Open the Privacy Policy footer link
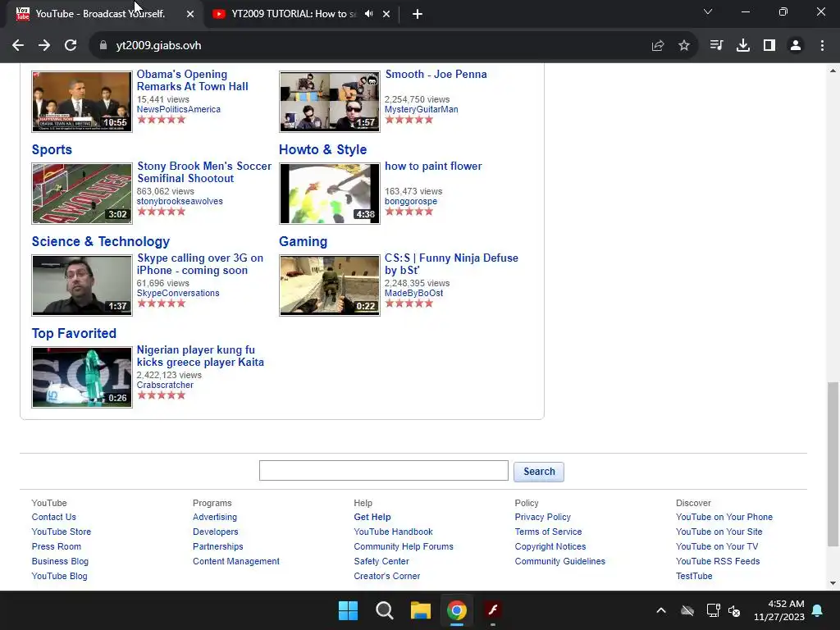The width and height of the screenshot is (840, 630). pyautogui.click(x=543, y=517)
